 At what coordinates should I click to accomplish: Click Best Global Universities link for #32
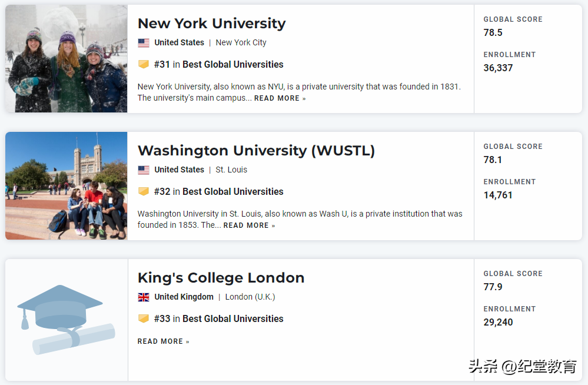[232, 191]
